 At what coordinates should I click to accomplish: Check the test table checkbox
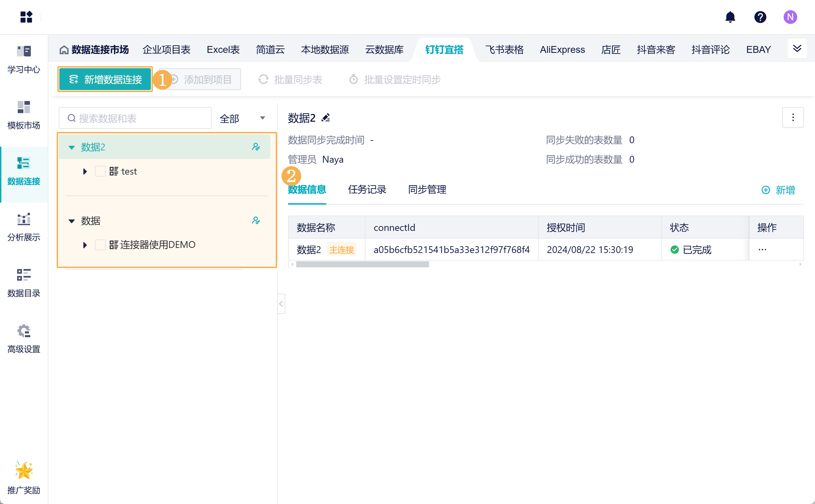click(100, 171)
